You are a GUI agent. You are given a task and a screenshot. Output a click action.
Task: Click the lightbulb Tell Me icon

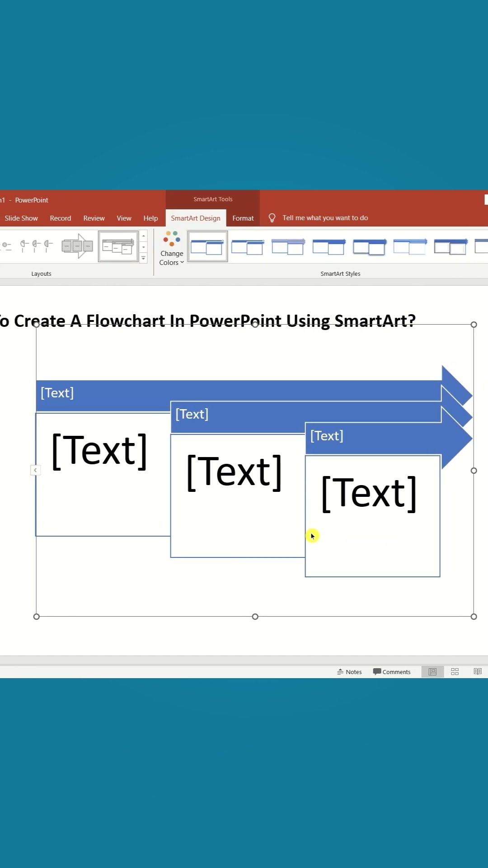coord(272,218)
